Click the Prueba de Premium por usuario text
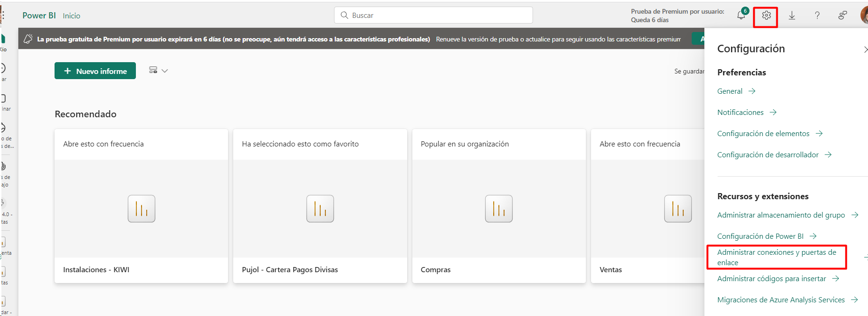Screen dimensions: 868x316 [x=678, y=12]
